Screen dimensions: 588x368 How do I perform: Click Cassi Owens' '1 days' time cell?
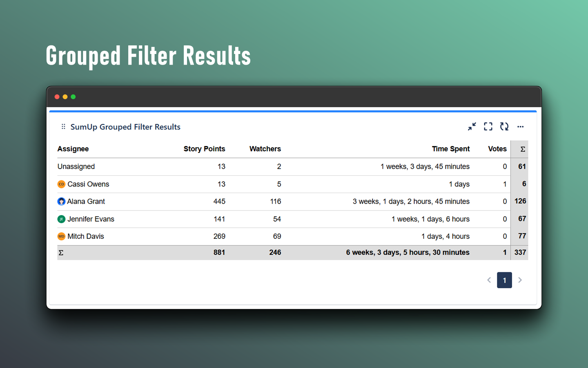tap(459, 184)
